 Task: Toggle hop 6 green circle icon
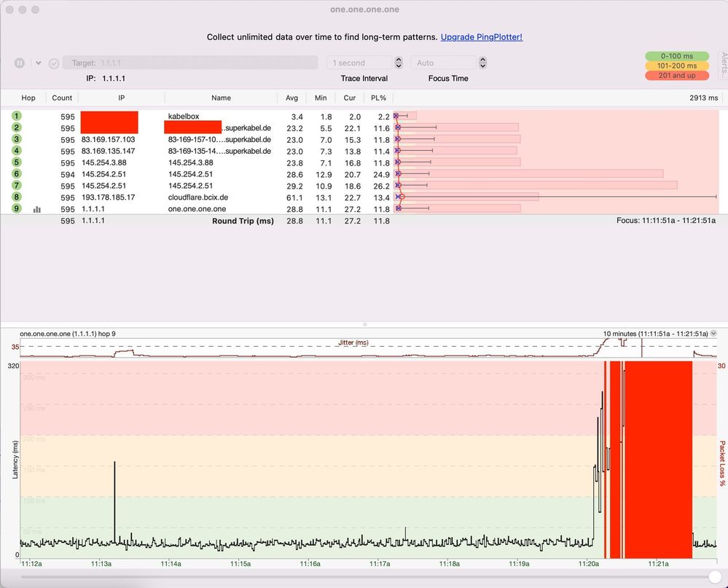[x=17, y=174]
